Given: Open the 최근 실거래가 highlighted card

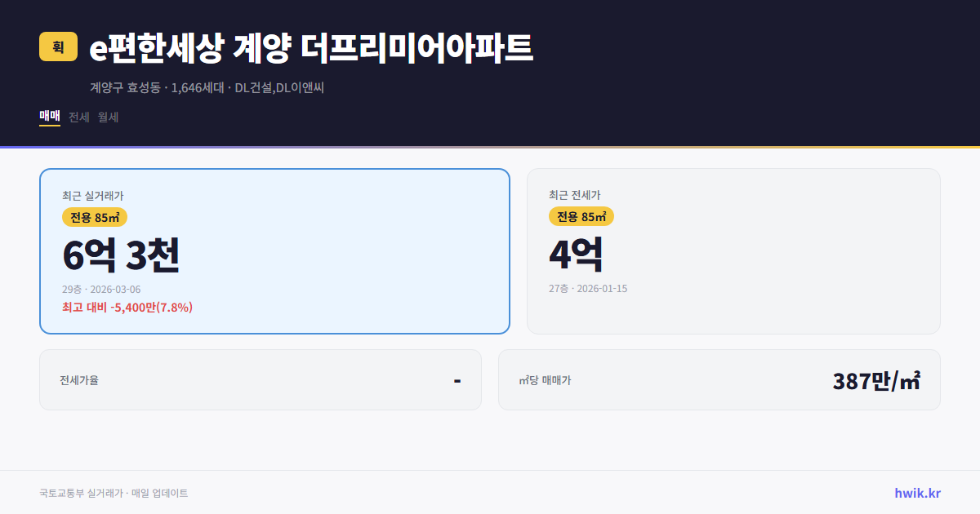Looking at the screenshot, I should pos(274,250).
